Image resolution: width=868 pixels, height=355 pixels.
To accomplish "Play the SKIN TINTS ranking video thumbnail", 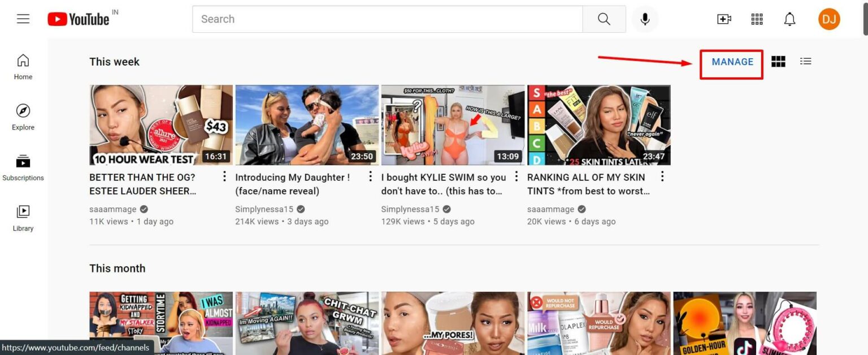I will point(598,124).
